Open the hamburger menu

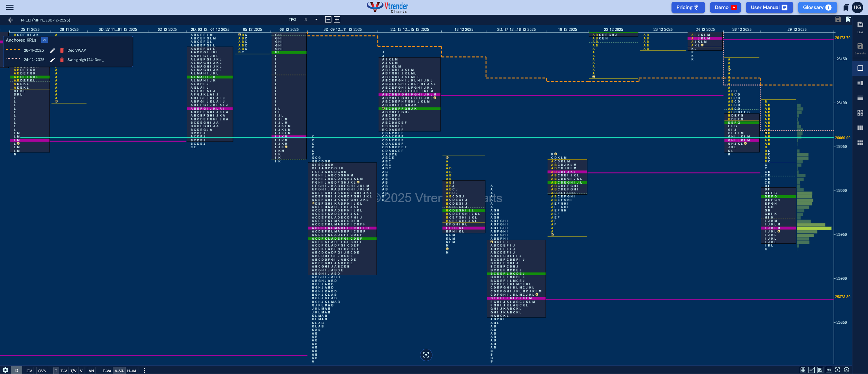pyautogui.click(x=10, y=7)
